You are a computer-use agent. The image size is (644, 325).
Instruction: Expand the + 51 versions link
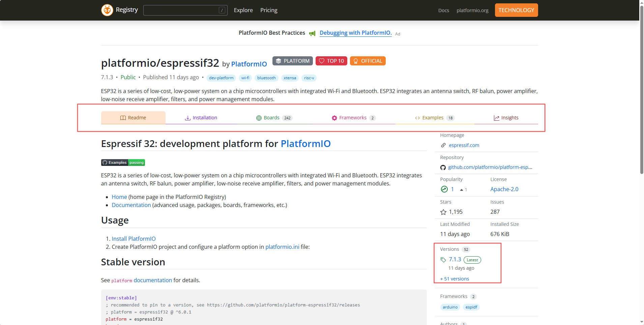pos(455,279)
